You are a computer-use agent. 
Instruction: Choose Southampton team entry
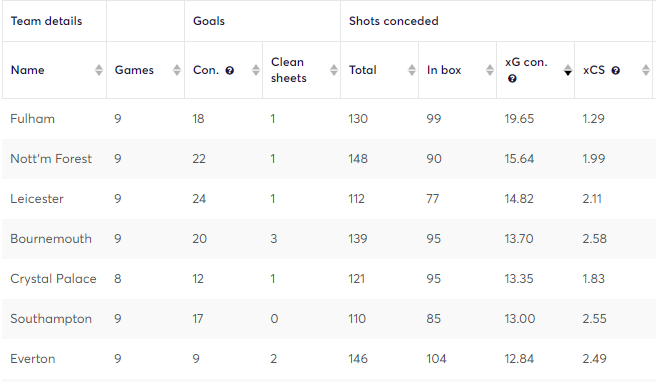[x=51, y=319]
